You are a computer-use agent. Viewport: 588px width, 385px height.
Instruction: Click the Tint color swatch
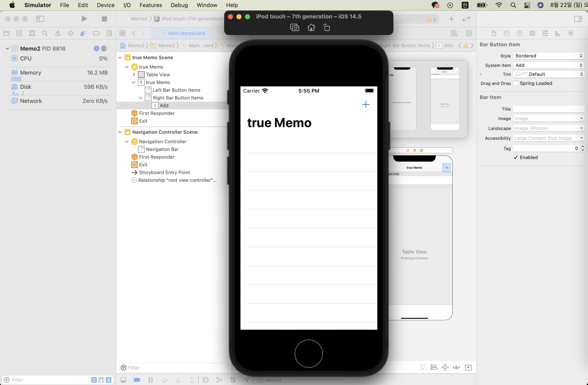coord(521,74)
